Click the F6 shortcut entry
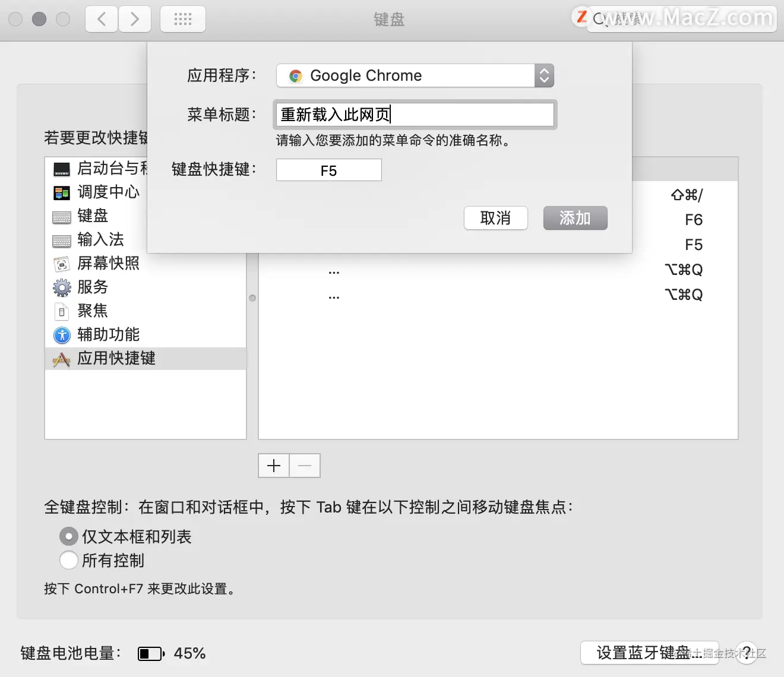This screenshot has width=784, height=677. click(694, 220)
